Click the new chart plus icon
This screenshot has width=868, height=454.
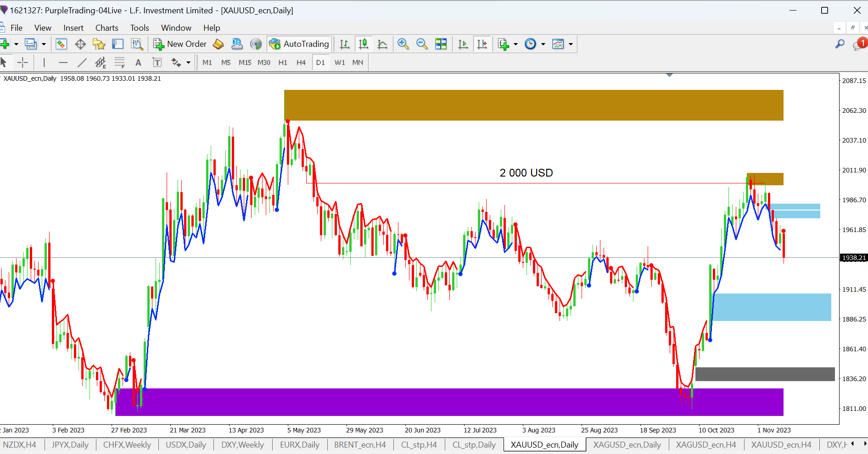pyautogui.click(x=5, y=44)
